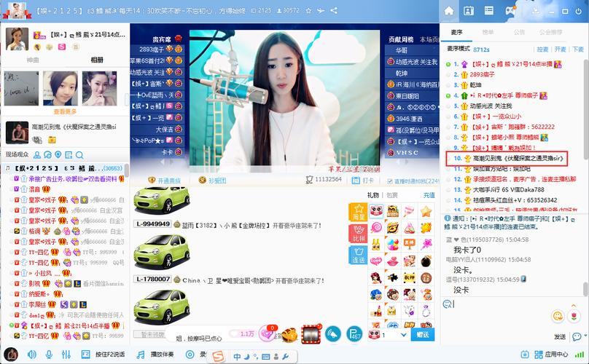This screenshot has width=589, height=364.
Task: Click the slot machine icon
Action: point(311,333)
